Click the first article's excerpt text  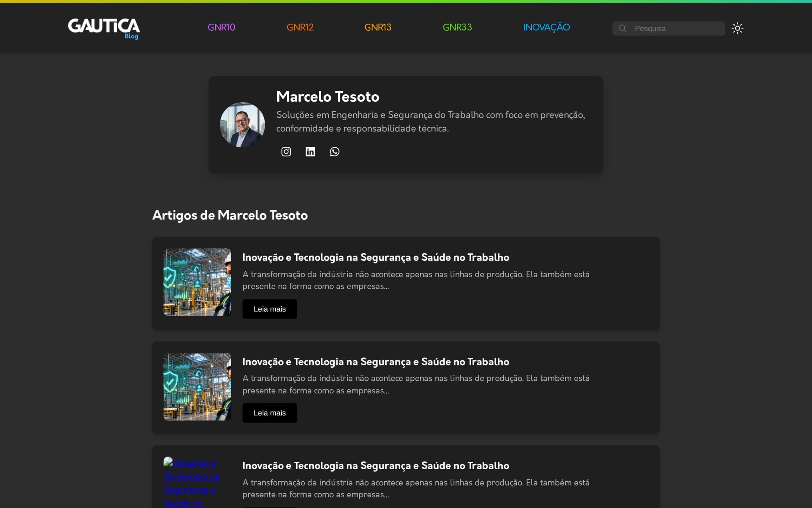[x=416, y=280]
